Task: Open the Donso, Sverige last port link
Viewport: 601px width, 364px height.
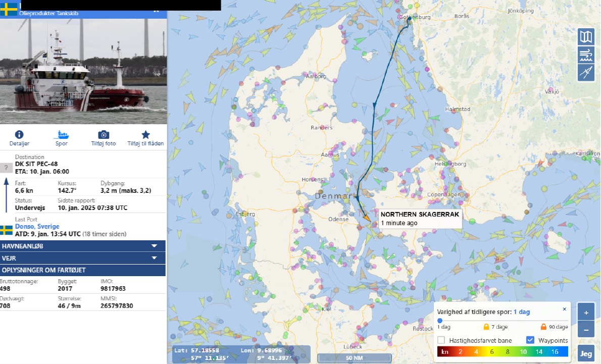Action: coord(37,227)
